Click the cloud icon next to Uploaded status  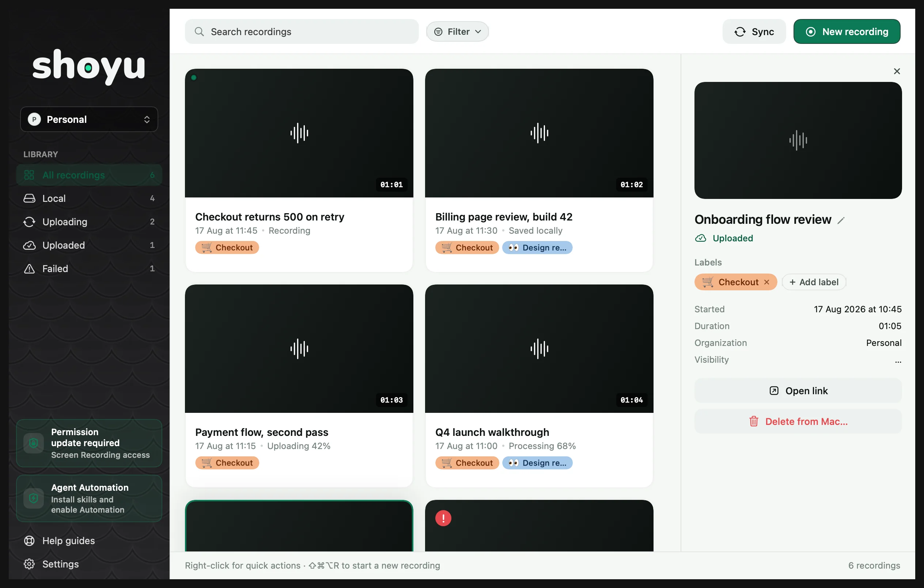tap(700, 238)
